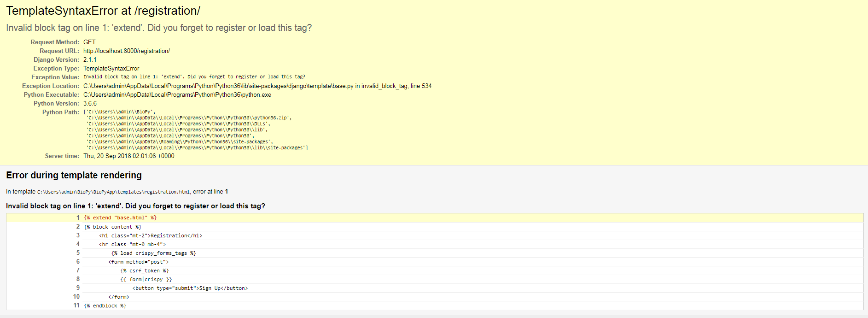
Task: Click line number 11 in the code gutter
Action: [x=76, y=305]
